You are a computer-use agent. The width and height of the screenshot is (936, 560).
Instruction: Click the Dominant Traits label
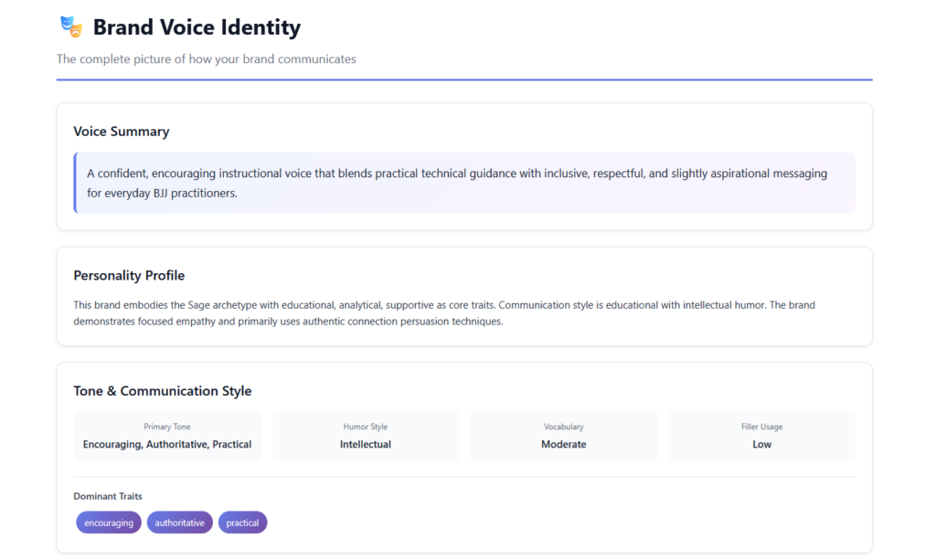click(x=108, y=496)
